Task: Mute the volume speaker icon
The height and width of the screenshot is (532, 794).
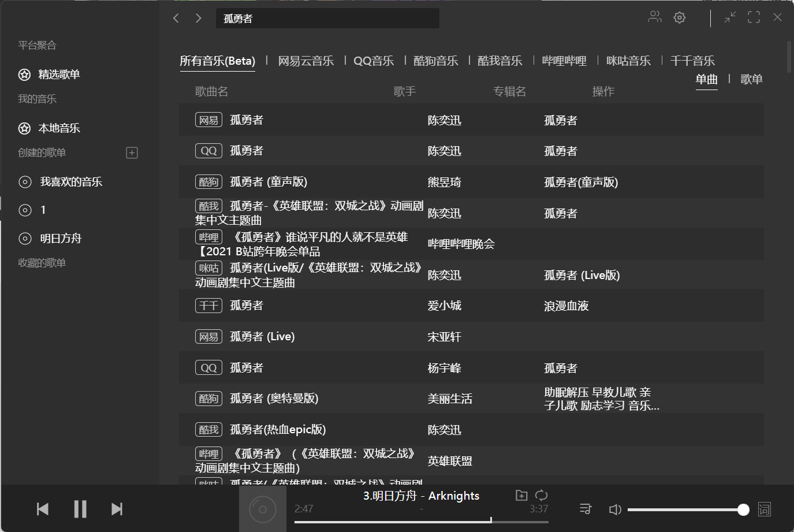Action: pyautogui.click(x=615, y=509)
